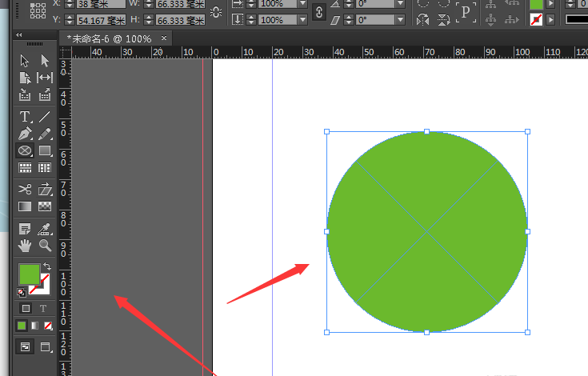
Task: Choose the Scissors tool
Action: pyautogui.click(x=25, y=190)
